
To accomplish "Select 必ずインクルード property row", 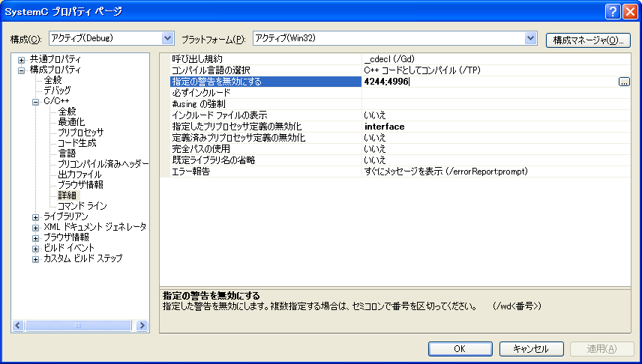I will click(266, 93).
